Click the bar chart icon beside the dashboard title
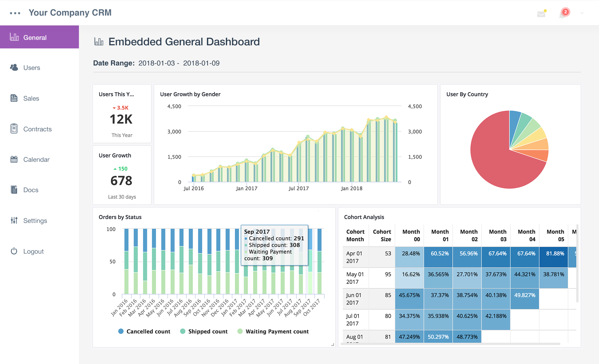This screenshot has height=364, width=599. point(98,41)
